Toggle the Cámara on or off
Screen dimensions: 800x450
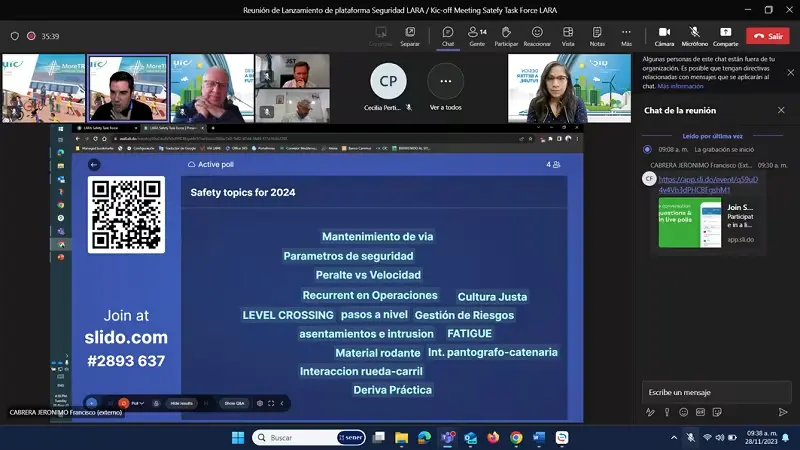(664, 37)
